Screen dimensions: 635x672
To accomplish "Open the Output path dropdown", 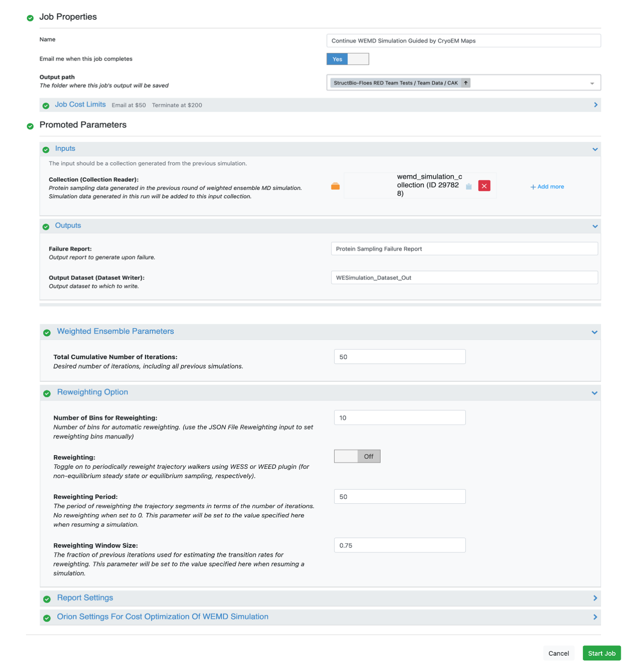I will pyautogui.click(x=592, y=83).
